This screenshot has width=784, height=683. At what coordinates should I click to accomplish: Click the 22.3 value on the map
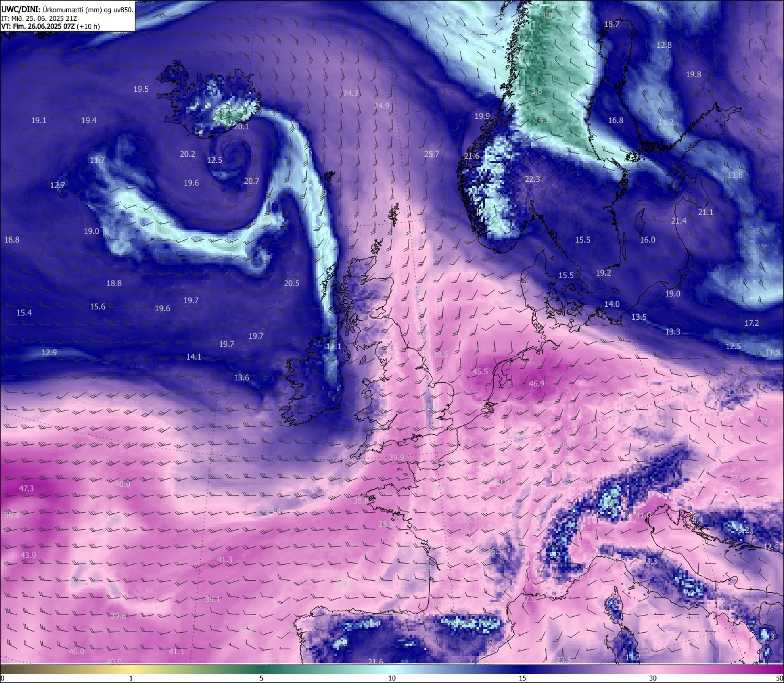click(x=532, y=179)
